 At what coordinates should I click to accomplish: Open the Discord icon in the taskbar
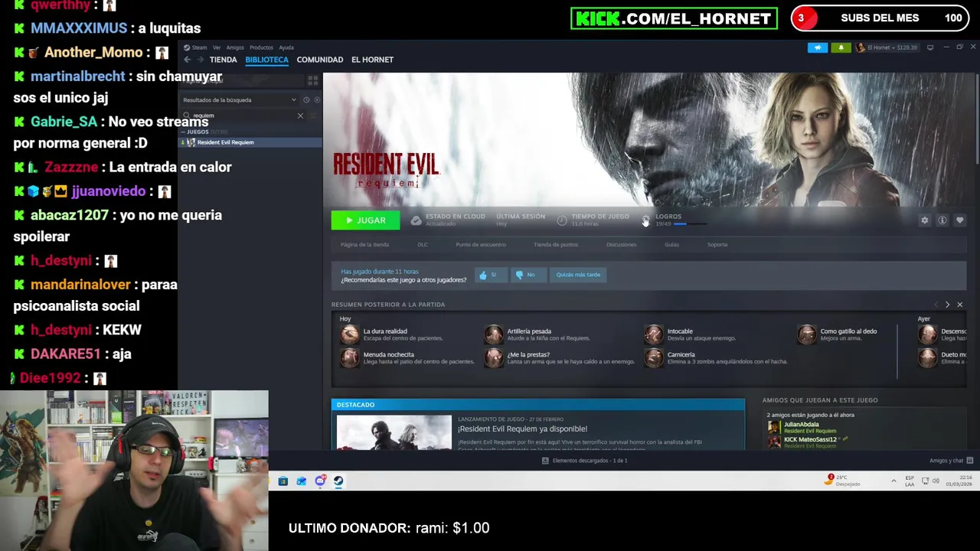[320, 481]
